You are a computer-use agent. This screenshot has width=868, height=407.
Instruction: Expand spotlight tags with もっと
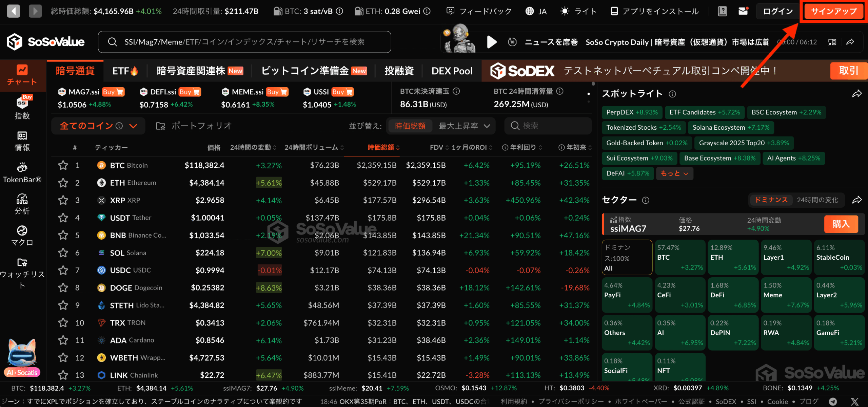pyautogui.click(x=674, y=173)
